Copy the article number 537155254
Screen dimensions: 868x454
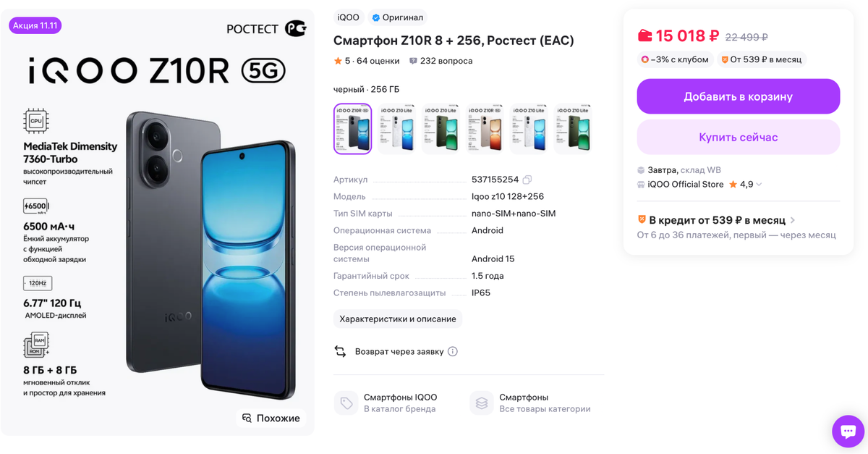coord(527,180)
